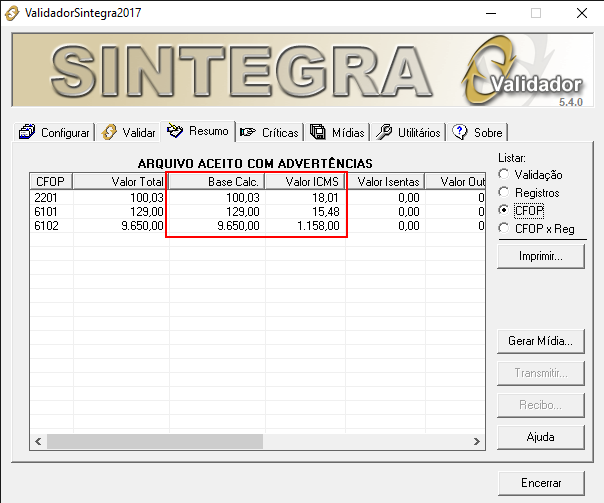The width and height of the screenshot is (604, 503).
Task: Close the ValidadorSintegra2017 window
Action: pos(582,13)
